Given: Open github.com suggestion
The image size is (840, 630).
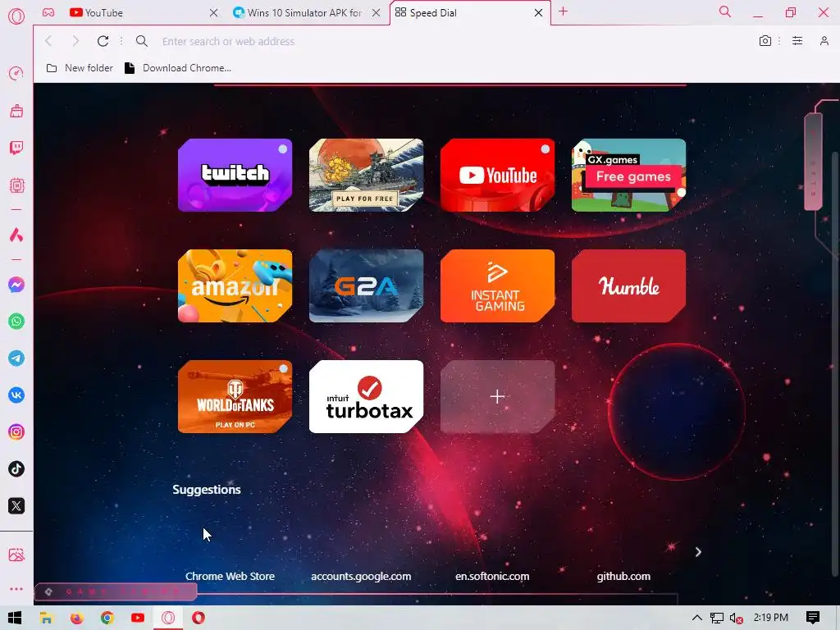Looking at the screenshot, I should [623, 577].
